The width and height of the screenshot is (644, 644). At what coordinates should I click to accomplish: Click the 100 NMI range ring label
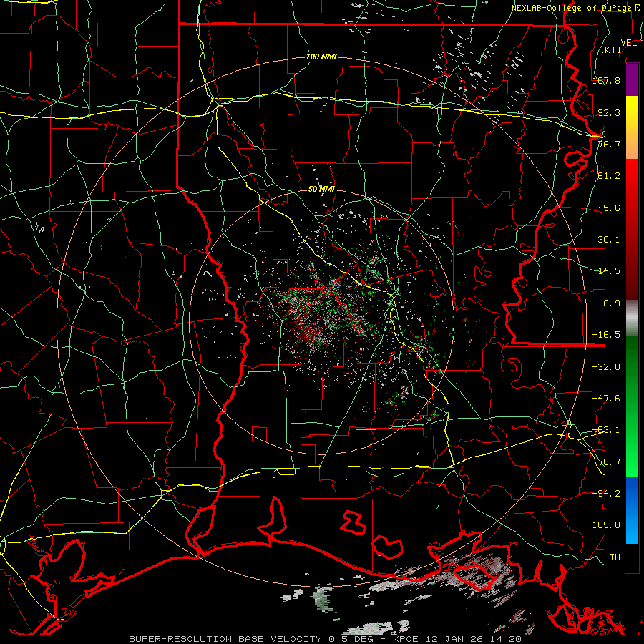point(321,57)
